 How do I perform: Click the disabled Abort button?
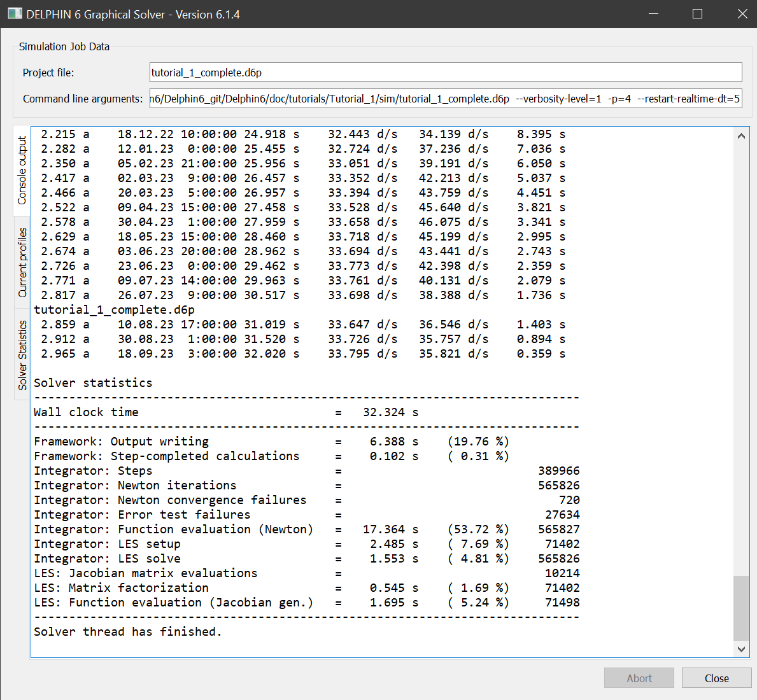[639, 678]
